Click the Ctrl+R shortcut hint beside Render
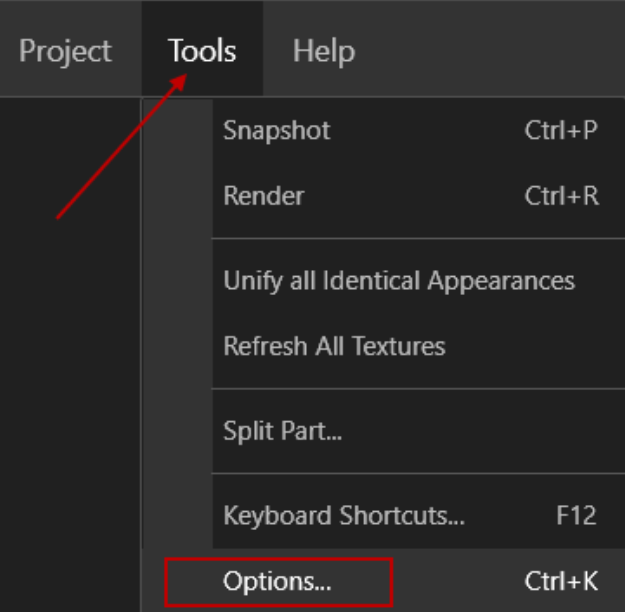625x612 pixels. tap(561, 196)
